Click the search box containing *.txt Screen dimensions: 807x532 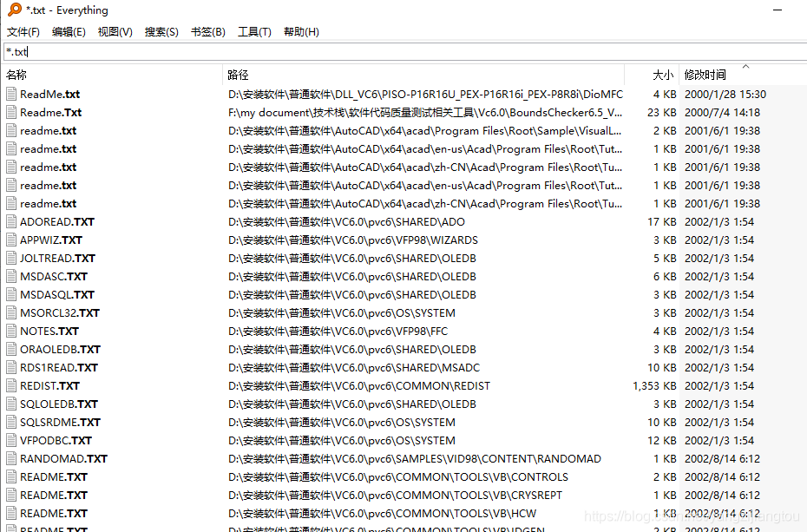[x=405, y=51]
